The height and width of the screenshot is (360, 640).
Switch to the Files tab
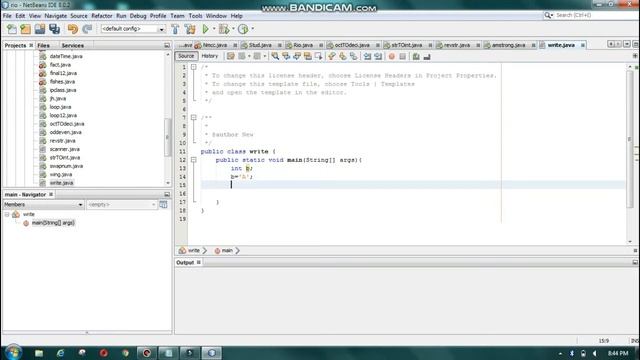click(43, 46)
